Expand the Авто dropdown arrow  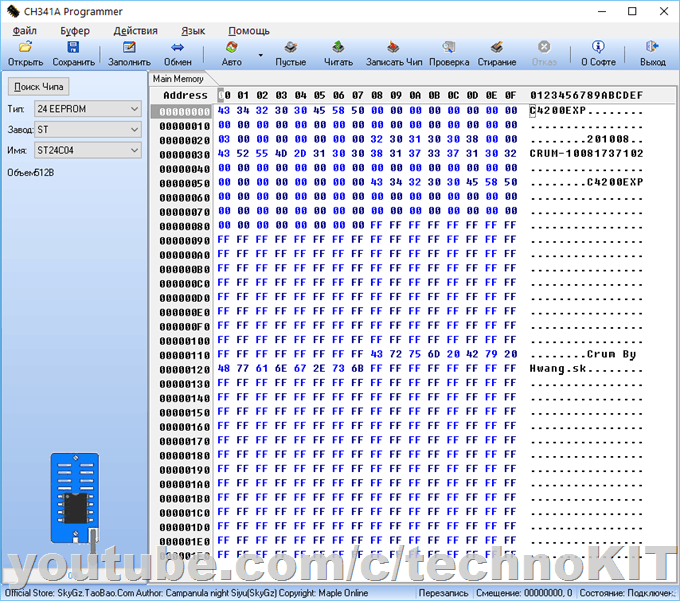(261, 55)
